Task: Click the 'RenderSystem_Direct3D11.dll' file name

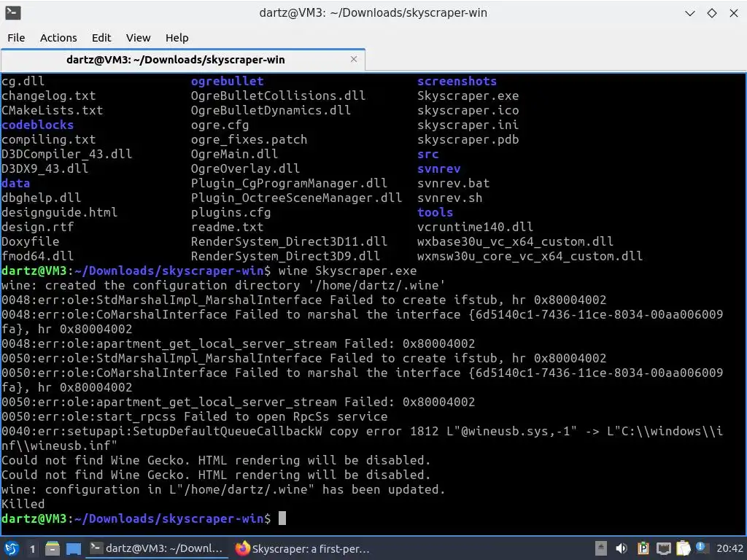Action: tap(289, 242)
